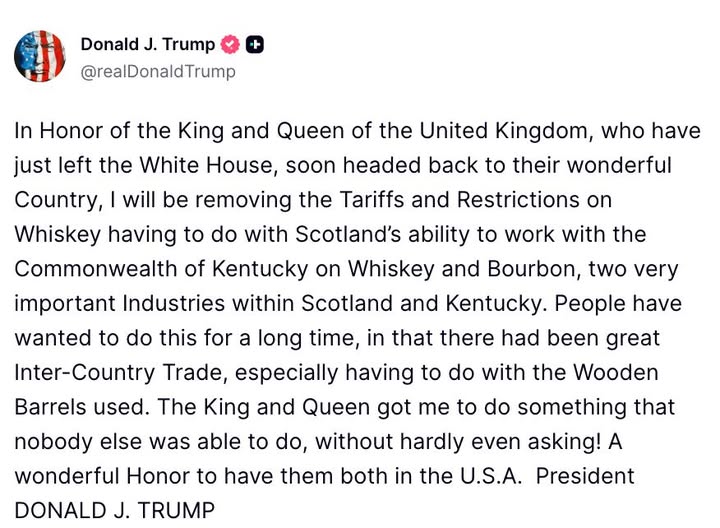Open the Donald J. Trump display name

pos(147,44)
